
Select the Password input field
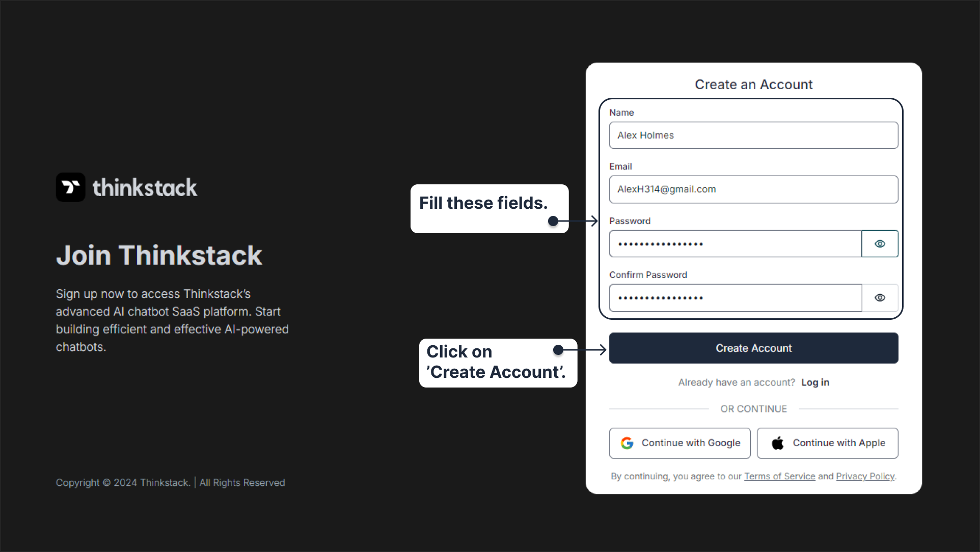(x=735, y=243)
